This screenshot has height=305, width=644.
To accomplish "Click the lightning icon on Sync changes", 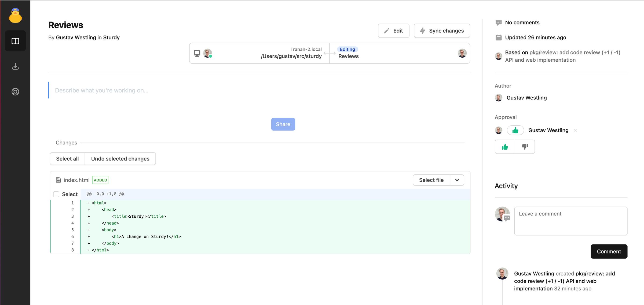I will 423,31.
